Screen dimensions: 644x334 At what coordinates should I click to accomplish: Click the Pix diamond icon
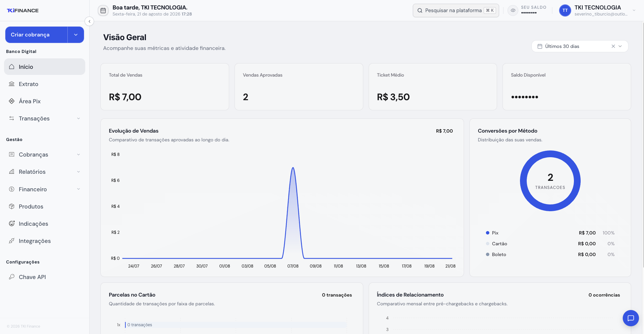pos(12,101)
